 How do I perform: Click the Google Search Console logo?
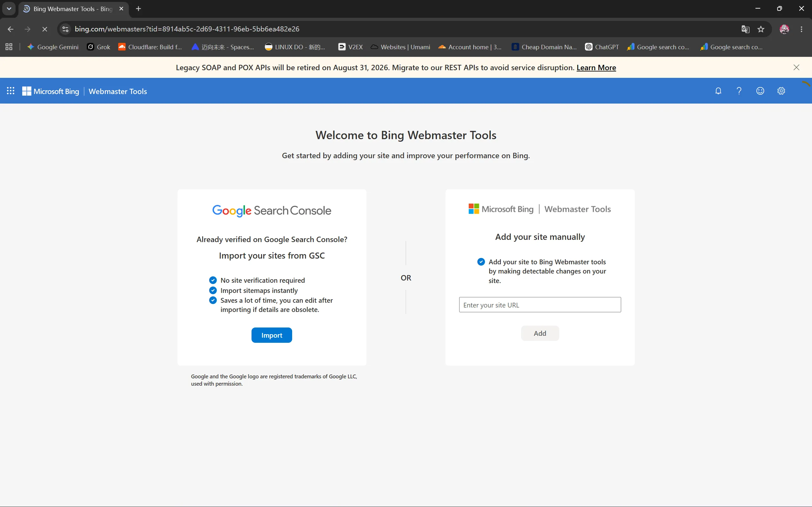[272, 211]
